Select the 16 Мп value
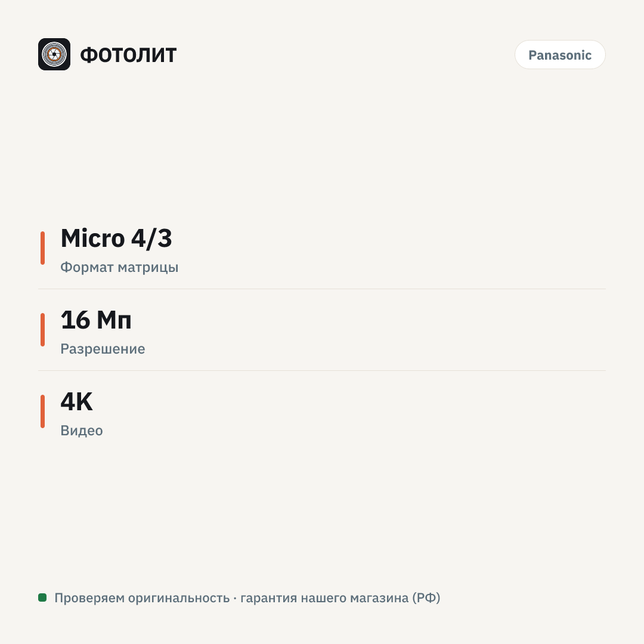 pos(96,320)
